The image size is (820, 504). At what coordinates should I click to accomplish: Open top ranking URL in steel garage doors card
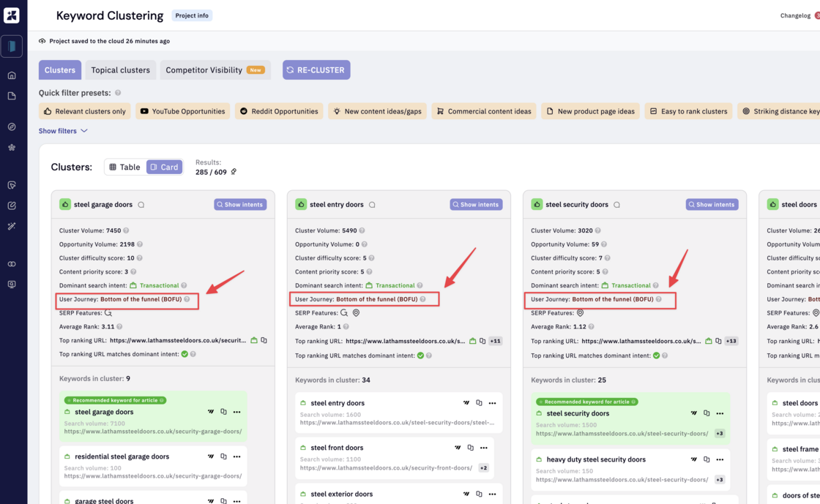coord(178,340)
